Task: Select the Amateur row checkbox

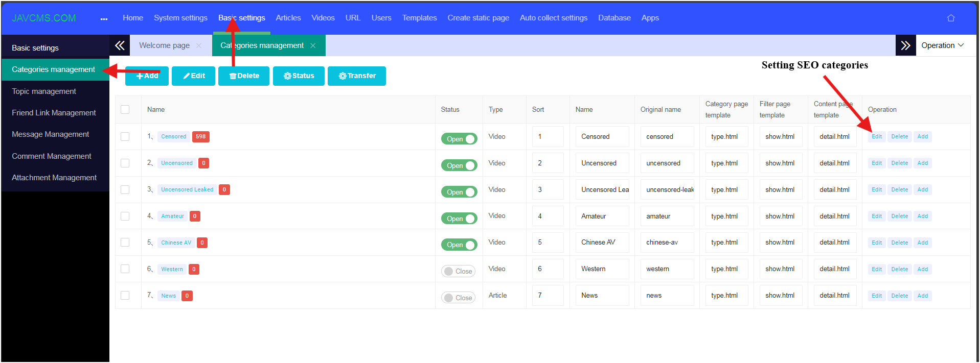Action: pos(125,216)
